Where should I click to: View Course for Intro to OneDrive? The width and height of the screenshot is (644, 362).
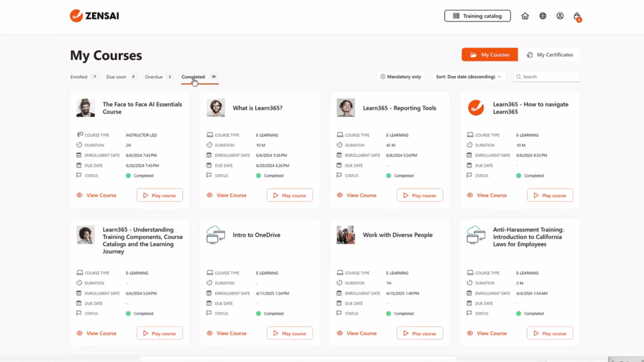point(227,333)
